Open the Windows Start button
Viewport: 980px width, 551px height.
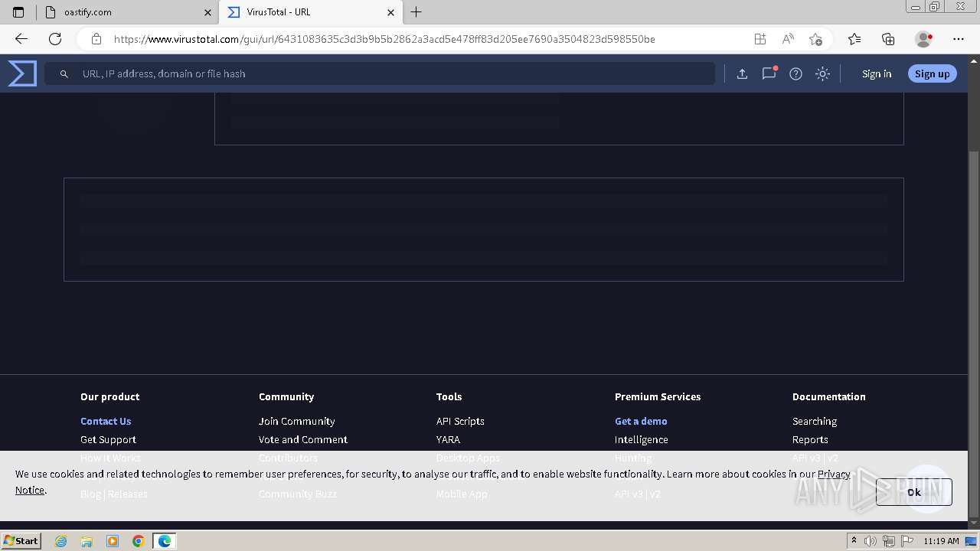21,540
